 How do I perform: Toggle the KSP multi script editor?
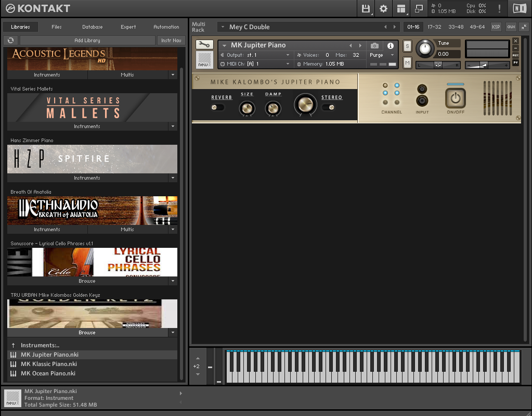point(496,27)
